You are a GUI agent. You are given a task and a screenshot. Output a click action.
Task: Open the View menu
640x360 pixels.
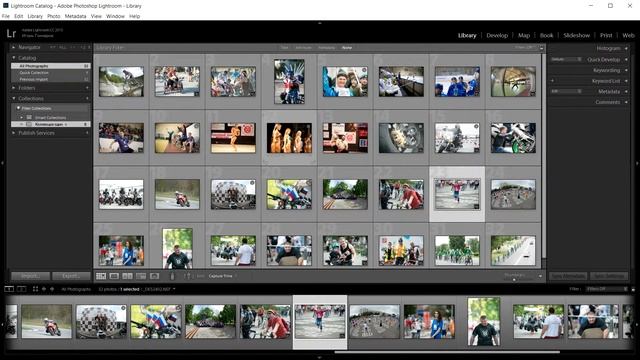pyautogui.click(x=96, y=16)
